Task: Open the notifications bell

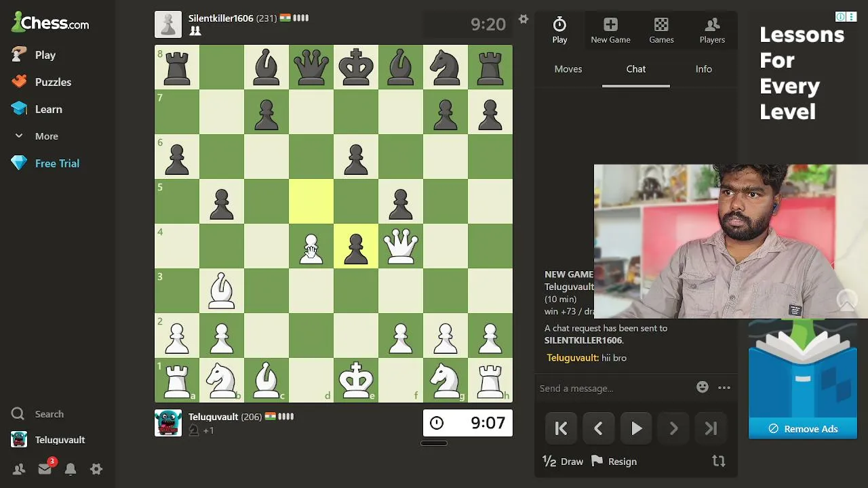Action: point(71,469)
